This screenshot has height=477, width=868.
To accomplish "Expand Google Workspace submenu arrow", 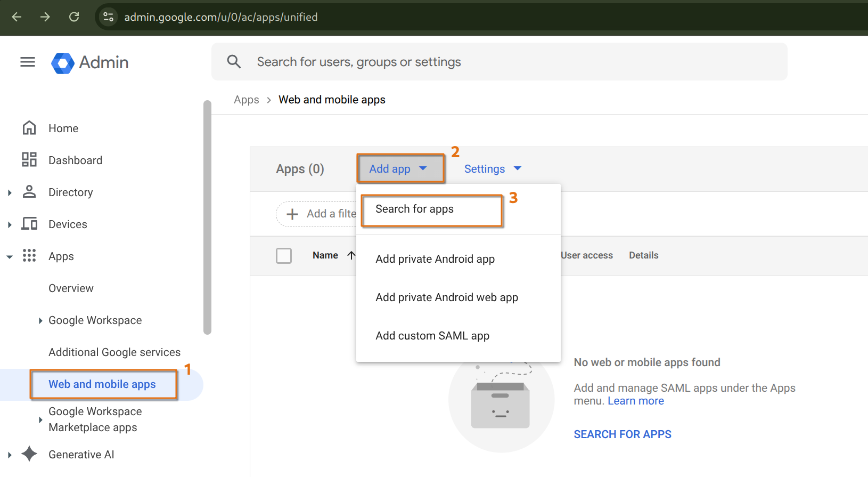I will (40, 320).
